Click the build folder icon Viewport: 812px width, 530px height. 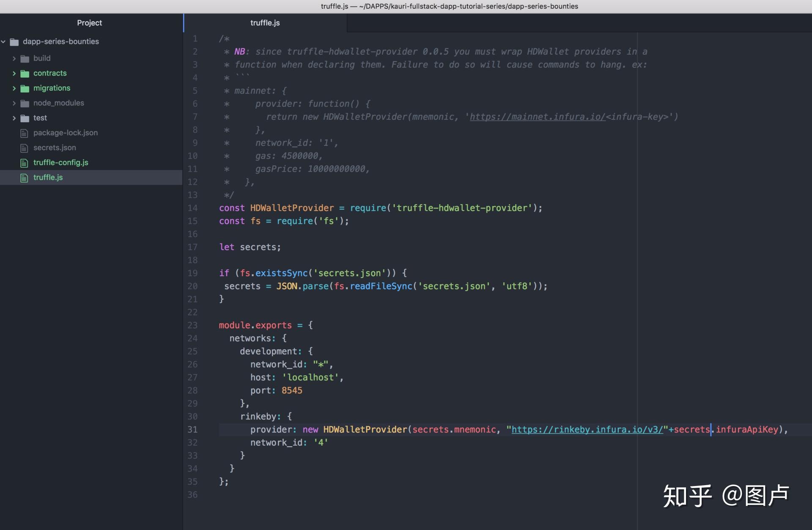[25, 59]
